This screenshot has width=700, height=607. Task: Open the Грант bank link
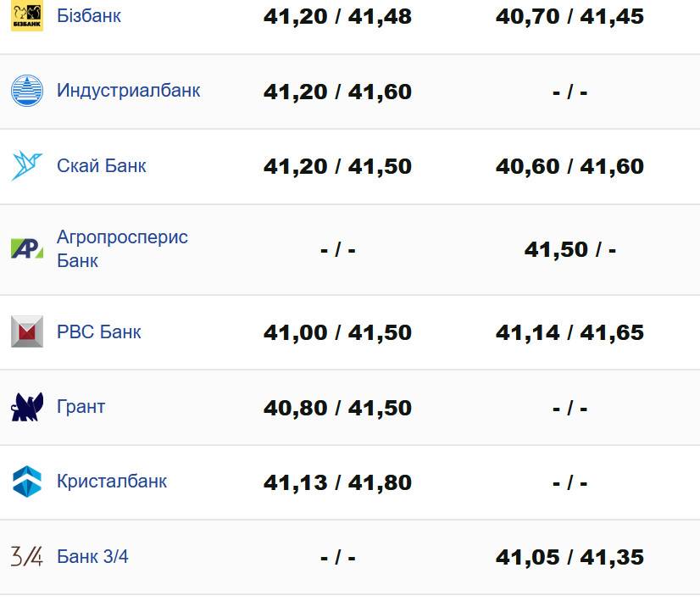[x=81, y=407]
